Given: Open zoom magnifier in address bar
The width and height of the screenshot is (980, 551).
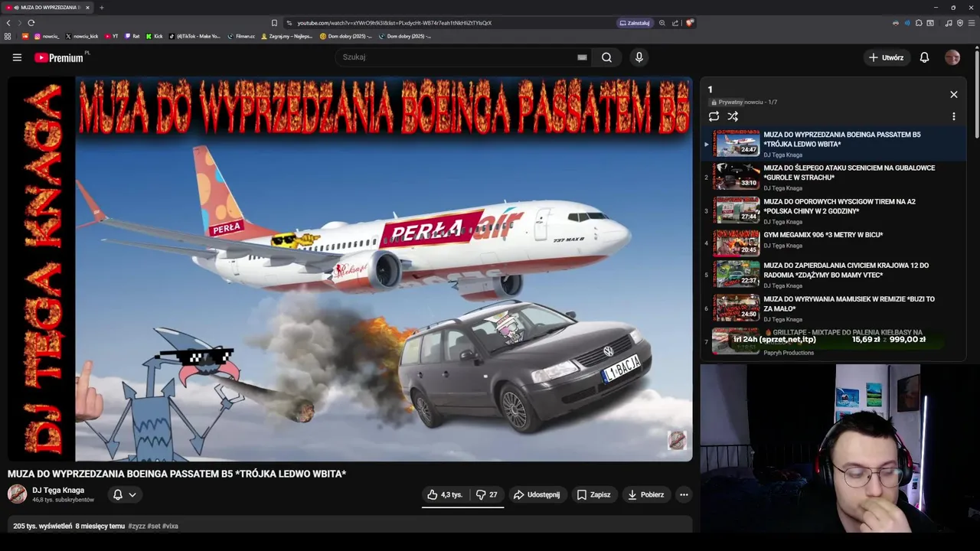Looking at the screenshot, I should point(662,23).
